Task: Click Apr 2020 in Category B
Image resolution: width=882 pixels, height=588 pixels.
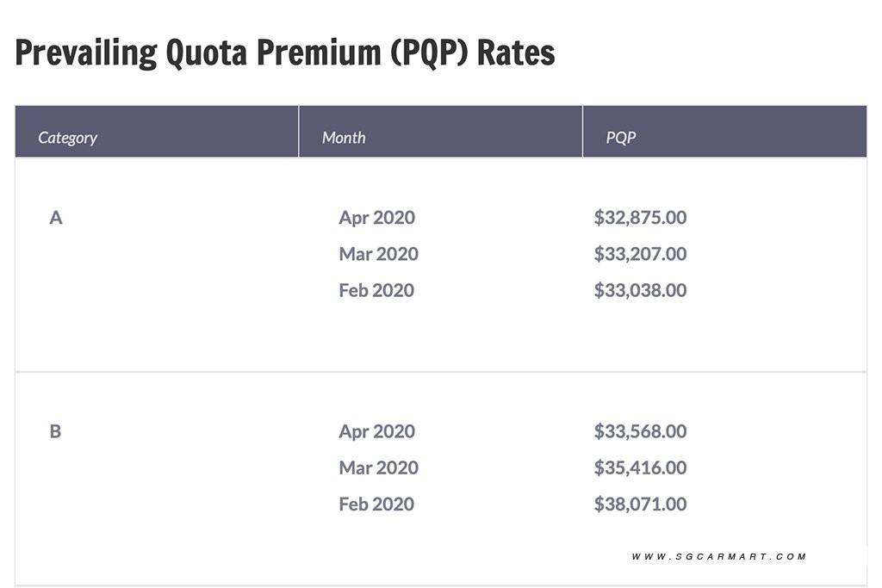Action: coord(376,431)
